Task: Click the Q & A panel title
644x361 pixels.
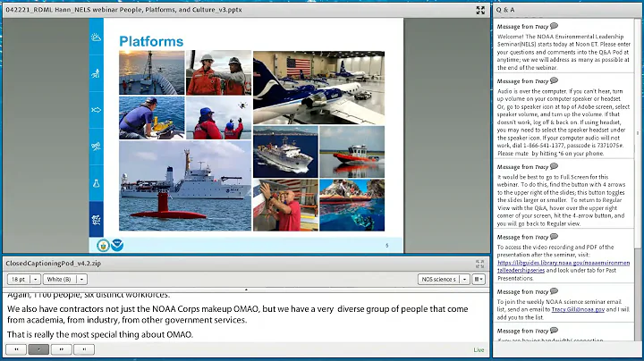Action: tap(505, 10)
